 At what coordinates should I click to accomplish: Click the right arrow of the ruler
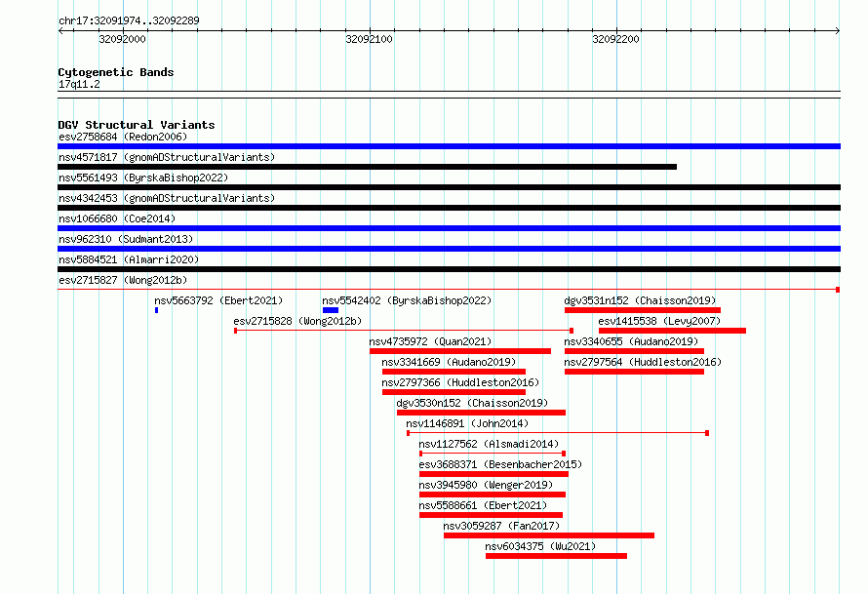(x=838, y=31)
